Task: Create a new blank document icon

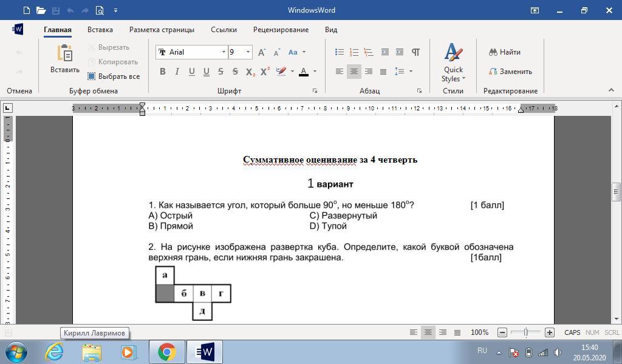Action: (x=27, y=10)
